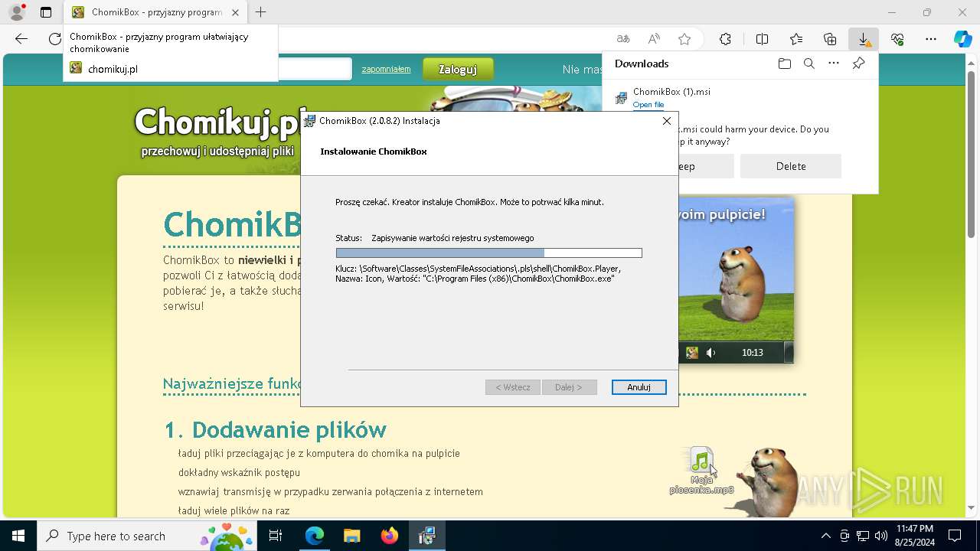Open Edge Settings and more menu

[x=931, y=39]
